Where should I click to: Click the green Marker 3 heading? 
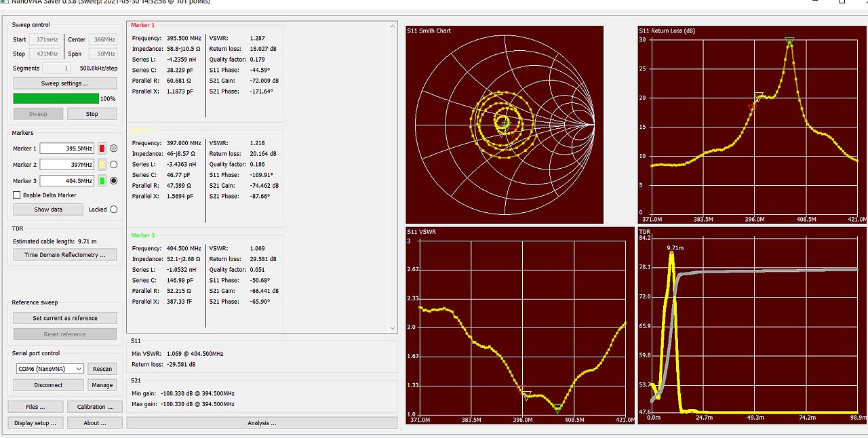(142, 235)
